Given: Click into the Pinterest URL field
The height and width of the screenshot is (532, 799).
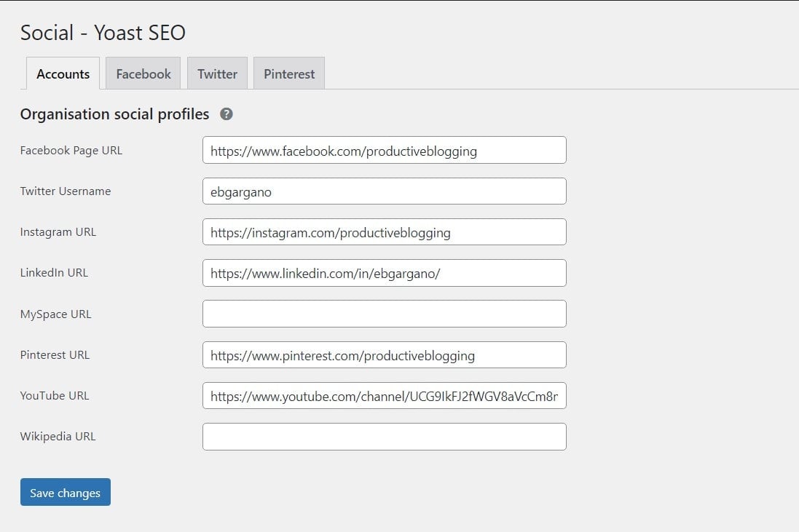Looking at the screenshot, I should (x=385, y=355).
